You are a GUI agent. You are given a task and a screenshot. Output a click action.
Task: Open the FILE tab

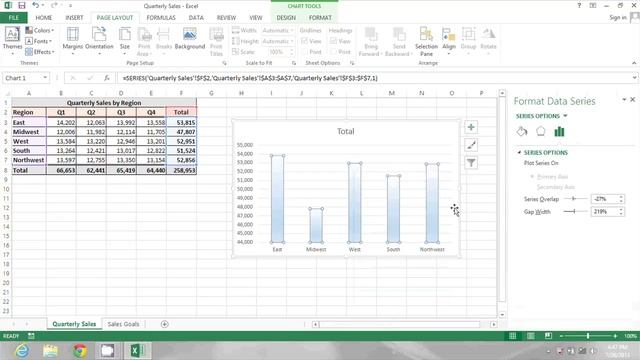coord(13,18)
